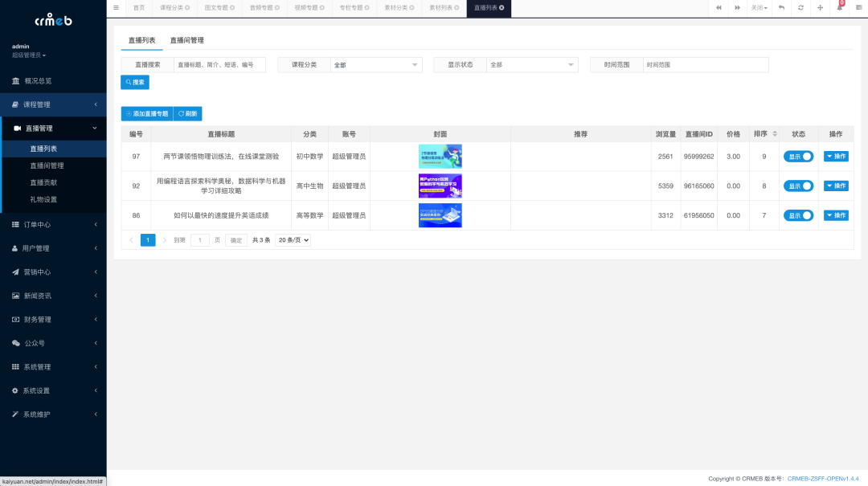Screen dimensions: 868x486
Task: Open 操作 dropdown for row 86
Action: [836, 215]
